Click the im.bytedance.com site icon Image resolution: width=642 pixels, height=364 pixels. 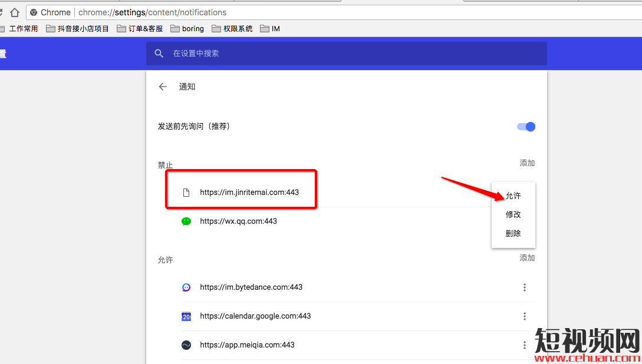[186, 287]
